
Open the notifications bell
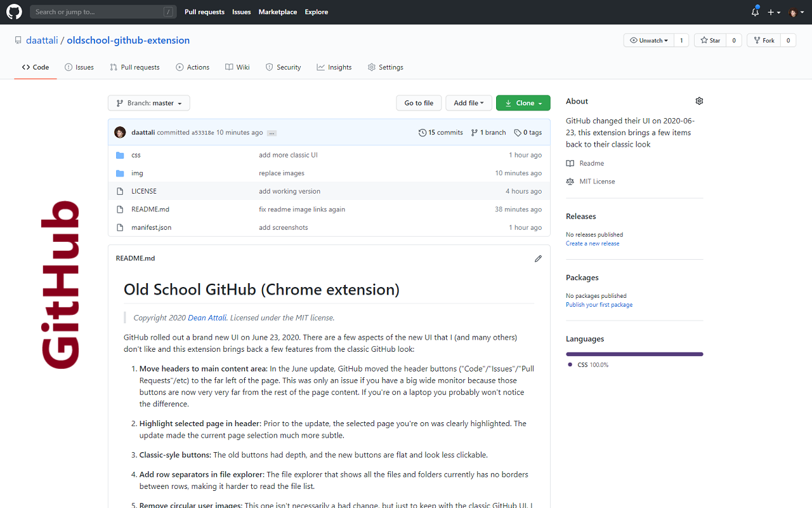coord(754,12)
